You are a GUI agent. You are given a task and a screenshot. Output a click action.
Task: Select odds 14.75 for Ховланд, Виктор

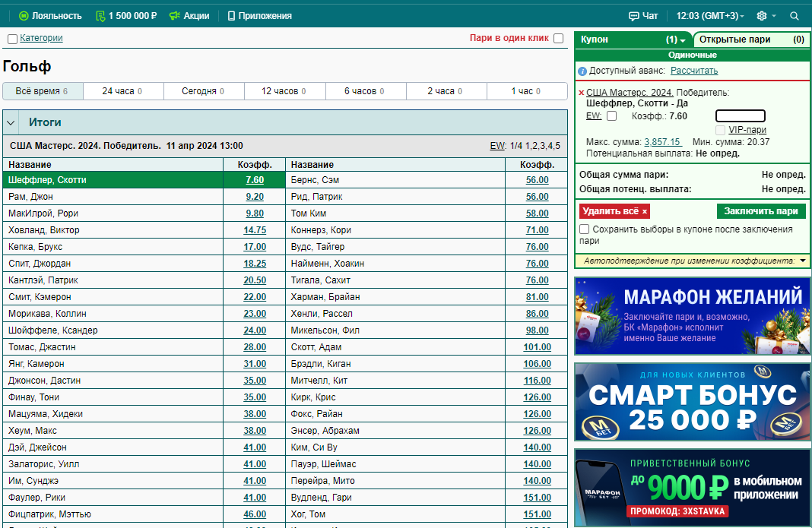255,230
